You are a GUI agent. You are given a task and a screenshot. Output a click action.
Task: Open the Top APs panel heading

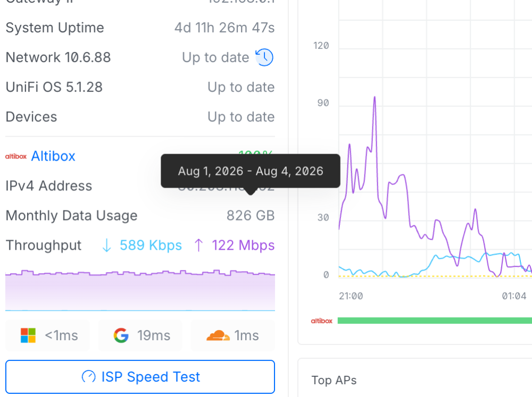click(334, 381)
